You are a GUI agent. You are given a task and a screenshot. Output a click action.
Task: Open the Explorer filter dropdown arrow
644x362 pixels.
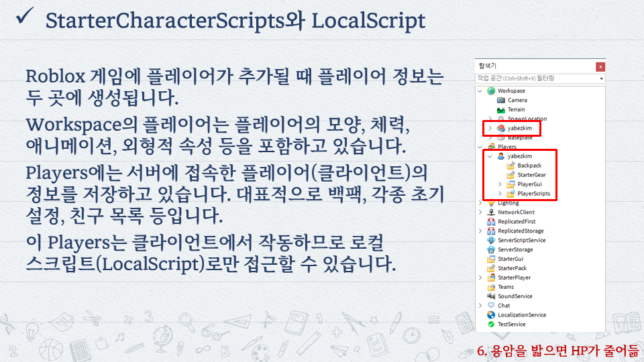(601, 78)
